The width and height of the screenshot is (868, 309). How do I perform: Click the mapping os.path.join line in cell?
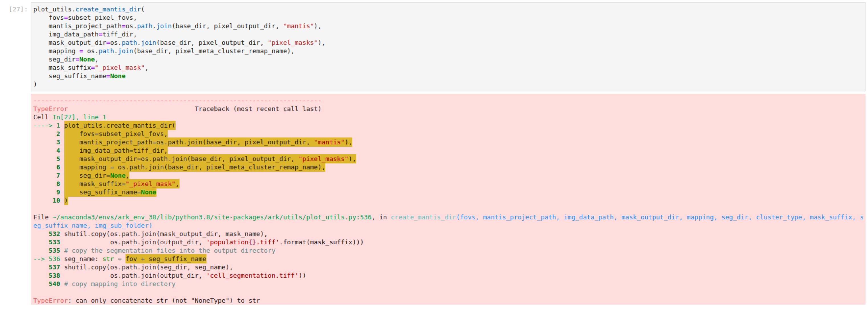pos(168,51)
